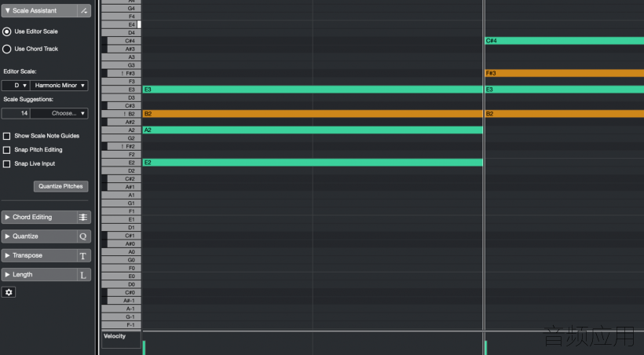Select the orange F#3 note
644x355 pixels.
[565, 73]
